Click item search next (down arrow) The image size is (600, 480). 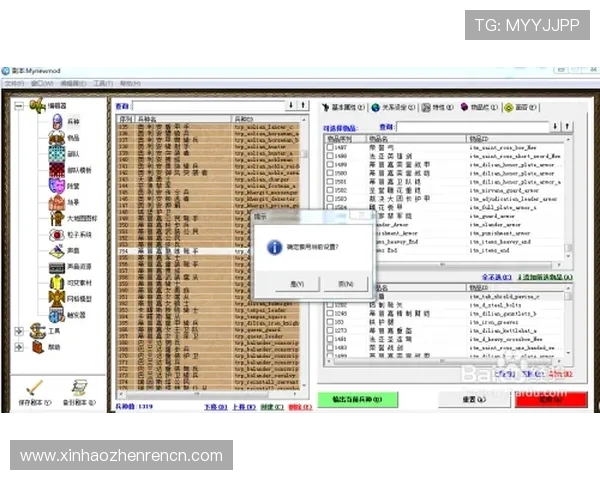coord(555,126)
